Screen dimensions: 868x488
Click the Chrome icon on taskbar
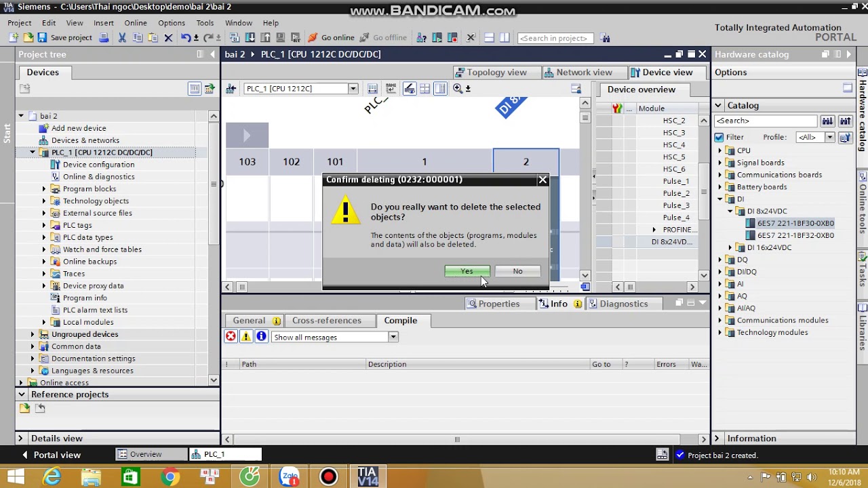[x=170, y=477]
